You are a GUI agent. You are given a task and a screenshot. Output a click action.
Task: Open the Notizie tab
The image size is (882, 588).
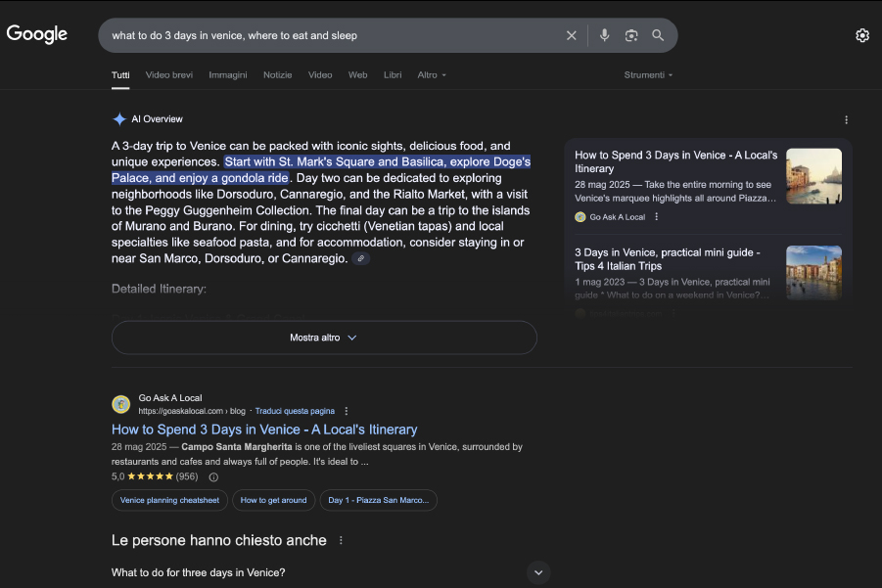(278, 74)
